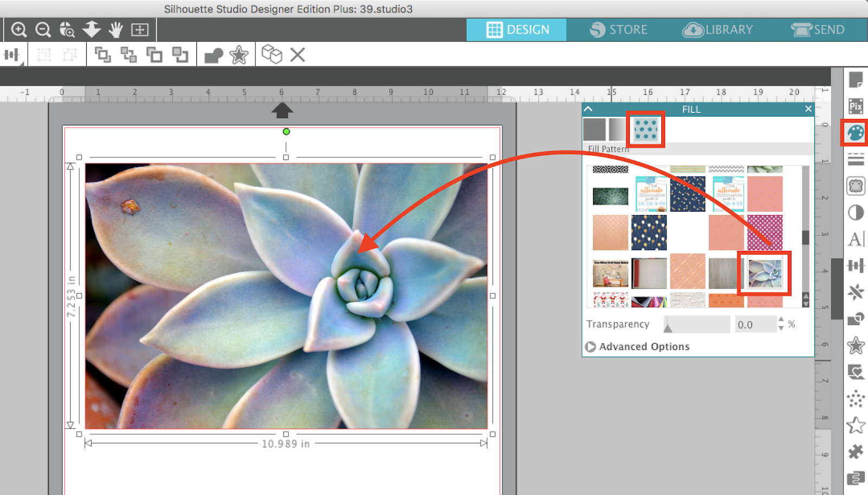
Task: Click the Offset star icon in toolbar
Action: coord(239,55)
